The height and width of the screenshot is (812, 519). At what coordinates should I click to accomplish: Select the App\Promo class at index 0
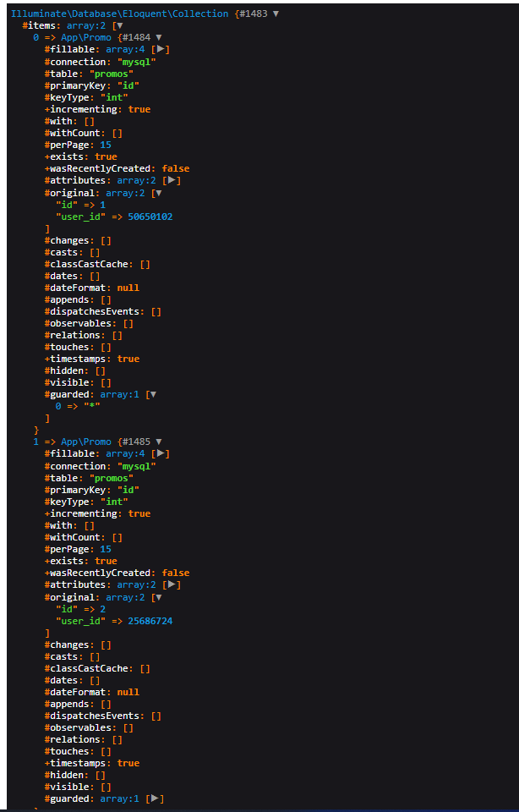click(86, 38)
